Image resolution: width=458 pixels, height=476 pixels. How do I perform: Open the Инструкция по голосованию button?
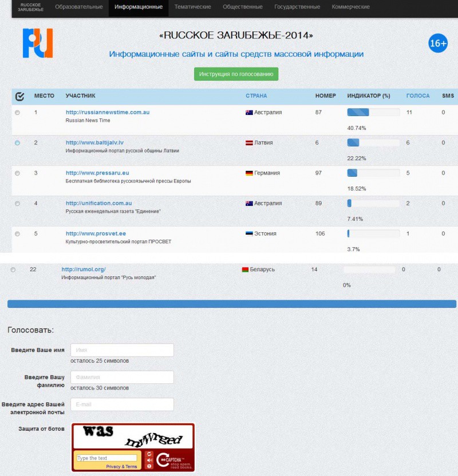236,74
